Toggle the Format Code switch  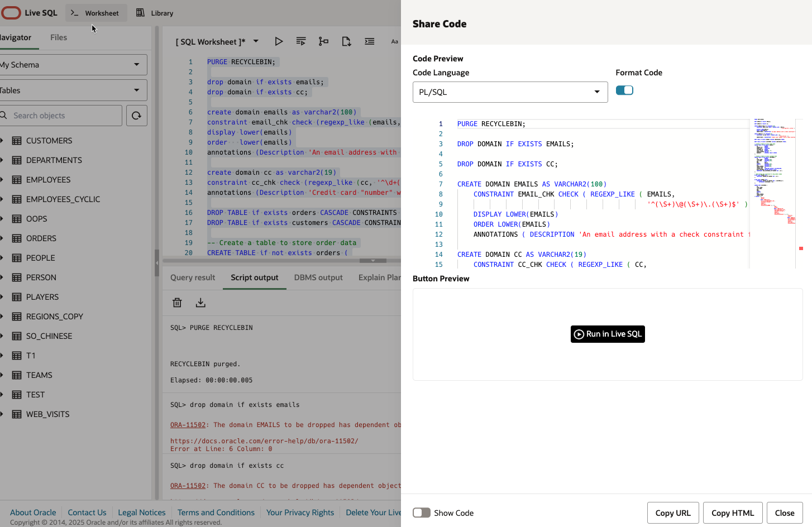(624, 90)
